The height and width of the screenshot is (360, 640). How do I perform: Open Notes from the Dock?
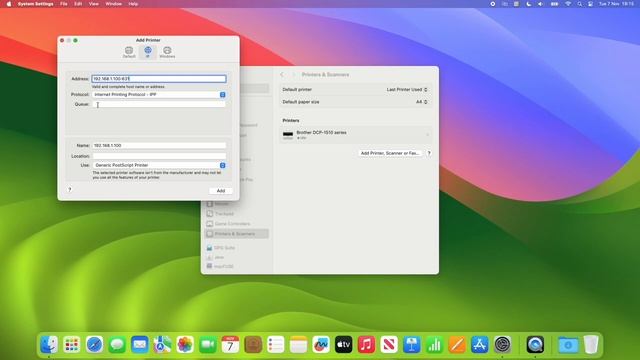[x=298, y=344]
